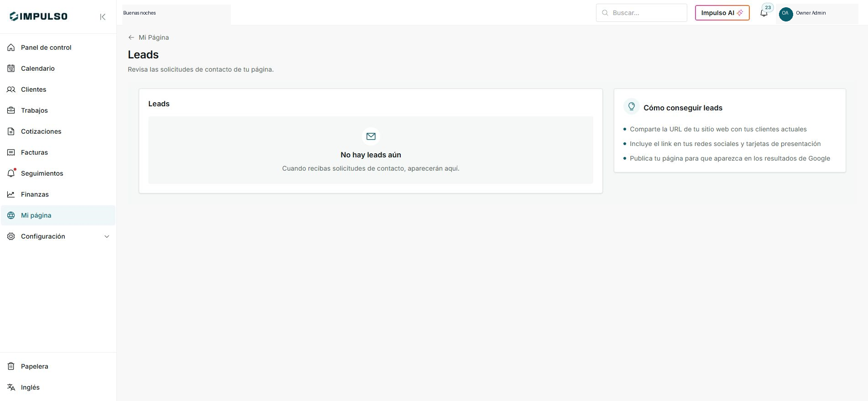Click the Papelera trash icon
The height and width of the screenshot is (401, 868).
click(11, 366)
